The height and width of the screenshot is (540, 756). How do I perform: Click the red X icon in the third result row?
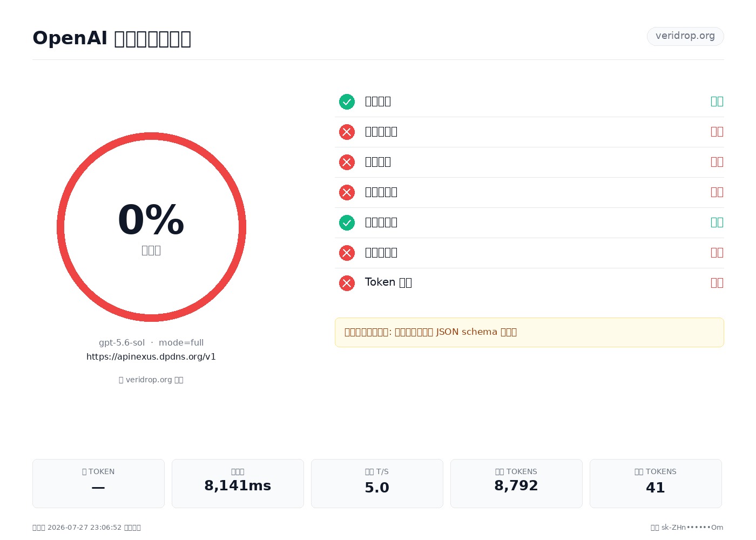pyautogui.click(x=347, y=162)
